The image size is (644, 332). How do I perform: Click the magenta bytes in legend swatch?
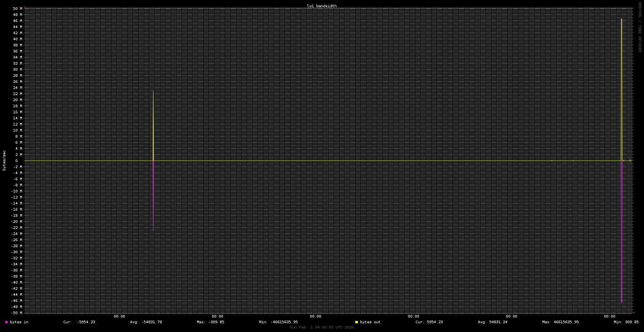tap(6, 322)
